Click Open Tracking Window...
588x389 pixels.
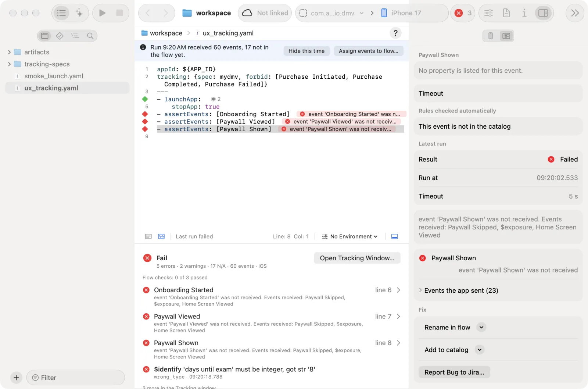[357, 258]
